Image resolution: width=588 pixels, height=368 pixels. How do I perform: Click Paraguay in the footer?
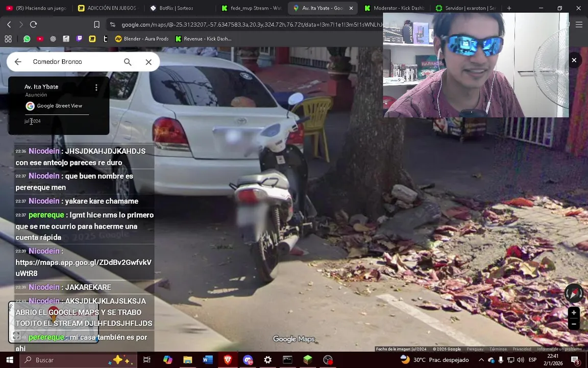(475, 349)
